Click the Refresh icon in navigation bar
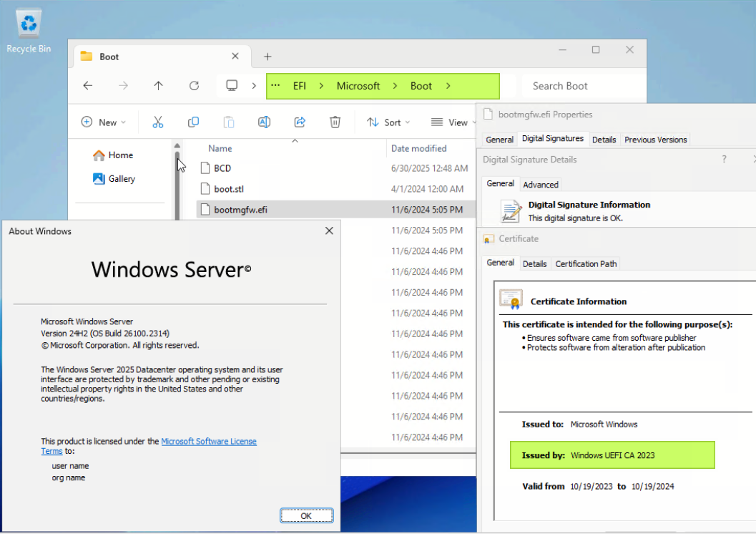Viewport: 756px width, 534px height. 194,86
